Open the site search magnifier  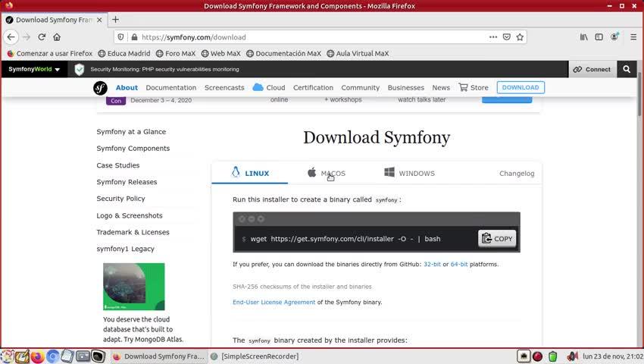pyautogui.click(x=627, y=69)
